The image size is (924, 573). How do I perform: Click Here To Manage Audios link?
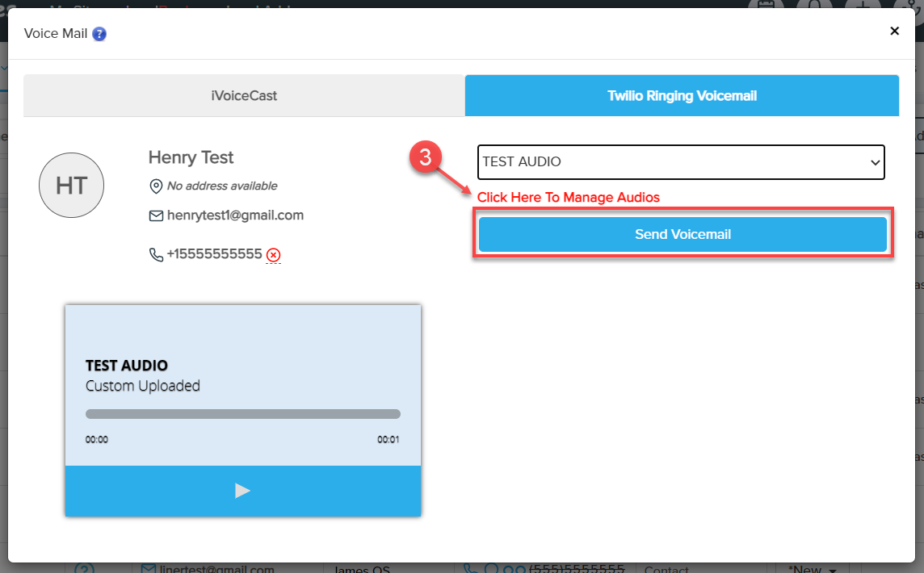click(568, 198)
